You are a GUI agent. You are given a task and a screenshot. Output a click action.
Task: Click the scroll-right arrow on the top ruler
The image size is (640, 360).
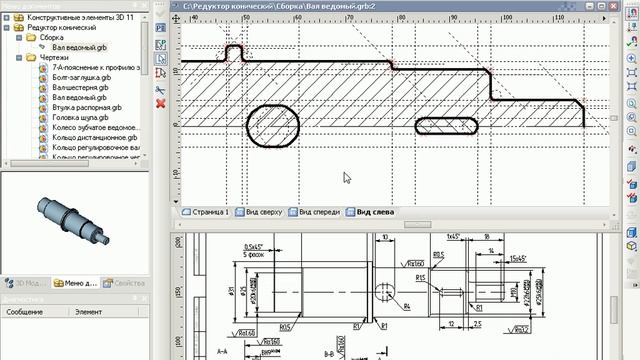[x=604, y=18]
